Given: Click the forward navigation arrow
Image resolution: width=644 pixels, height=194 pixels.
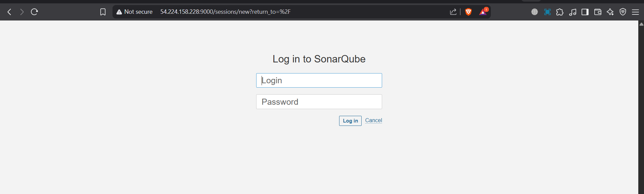Looking at the screenshot, I should [x=22, y=12].
